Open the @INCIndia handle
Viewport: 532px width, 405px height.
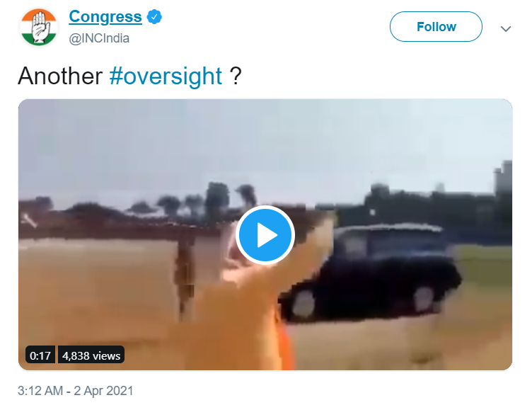point(99,38)
